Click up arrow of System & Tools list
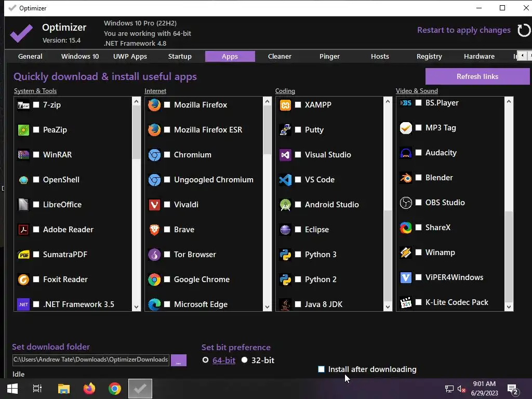 click(x=137, y=101)
